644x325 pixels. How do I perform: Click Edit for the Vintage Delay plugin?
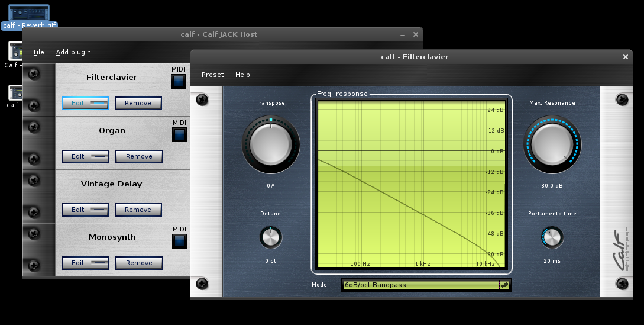click(x=85, y=210)
